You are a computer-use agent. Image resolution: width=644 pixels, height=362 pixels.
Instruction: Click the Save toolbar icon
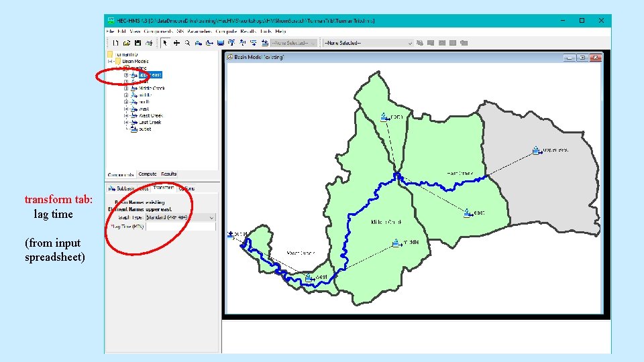tap(138, 43)
